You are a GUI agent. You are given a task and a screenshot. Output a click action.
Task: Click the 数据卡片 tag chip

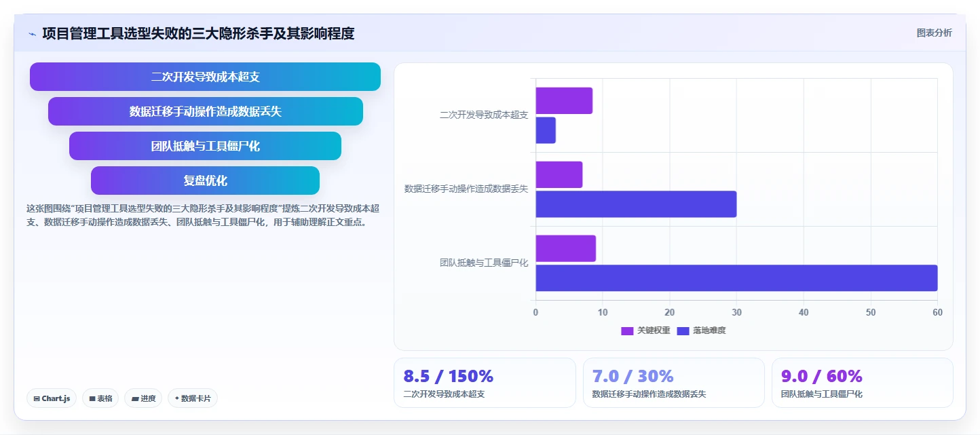(193, 398)
